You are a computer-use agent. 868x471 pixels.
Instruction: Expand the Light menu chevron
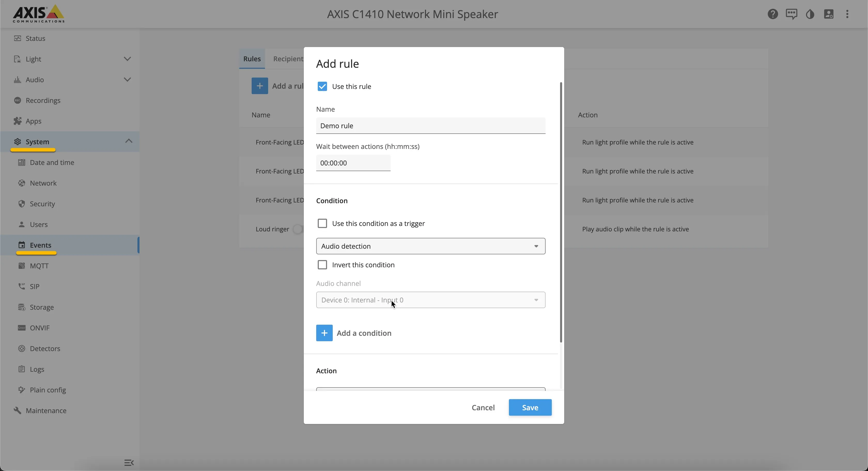[127, 59]
